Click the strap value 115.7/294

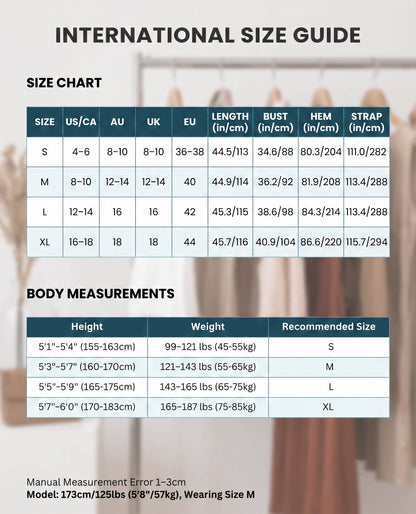[366, 242]
